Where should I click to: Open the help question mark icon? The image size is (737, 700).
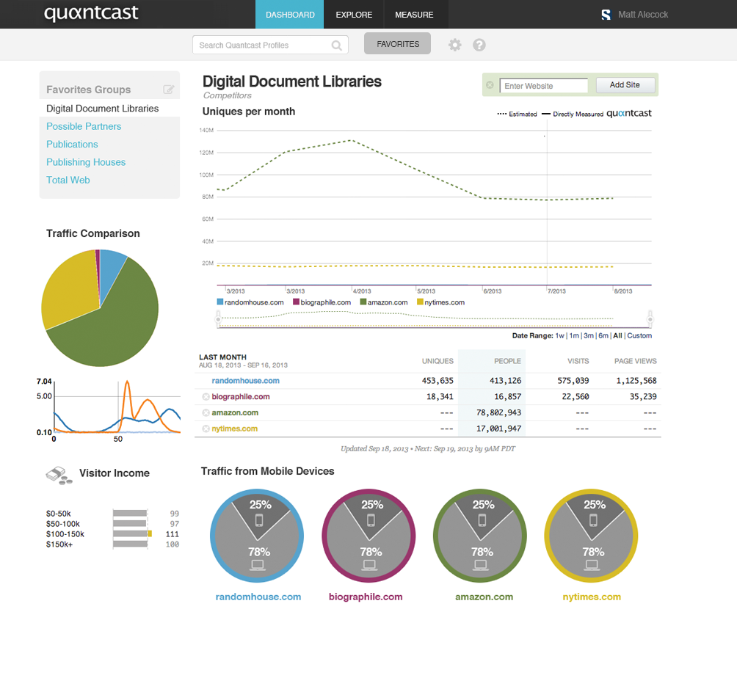click(479, 45)
